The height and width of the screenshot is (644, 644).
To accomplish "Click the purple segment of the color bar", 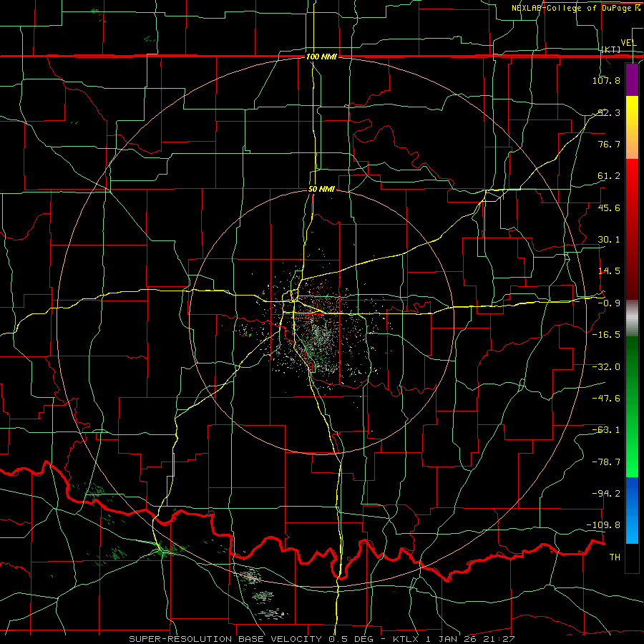I will click(x=632, y=79).
